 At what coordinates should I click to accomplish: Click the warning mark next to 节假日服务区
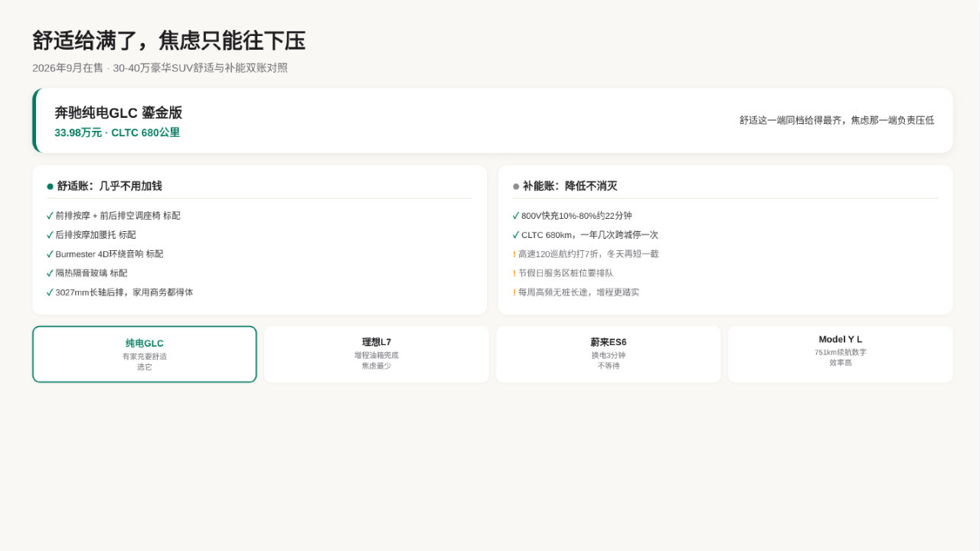point(514,273)
